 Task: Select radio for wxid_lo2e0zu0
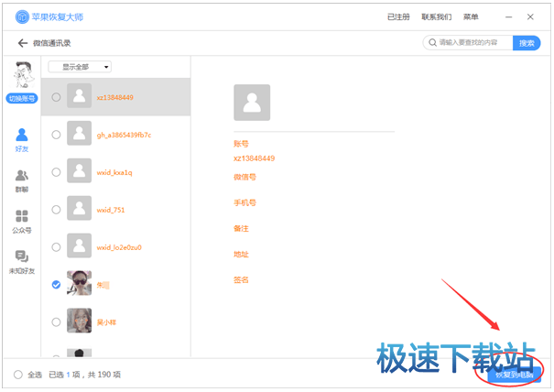click(x=56, y=247)
